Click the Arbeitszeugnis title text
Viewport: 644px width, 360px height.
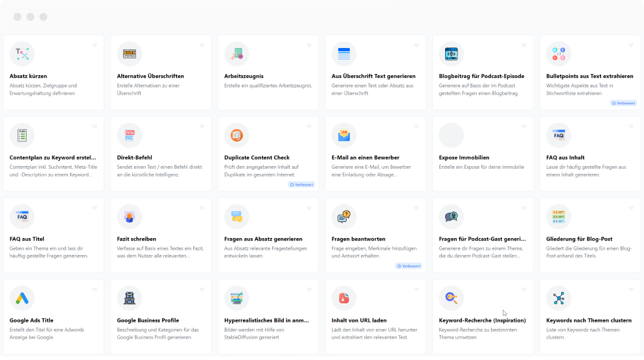coord(244,76)
